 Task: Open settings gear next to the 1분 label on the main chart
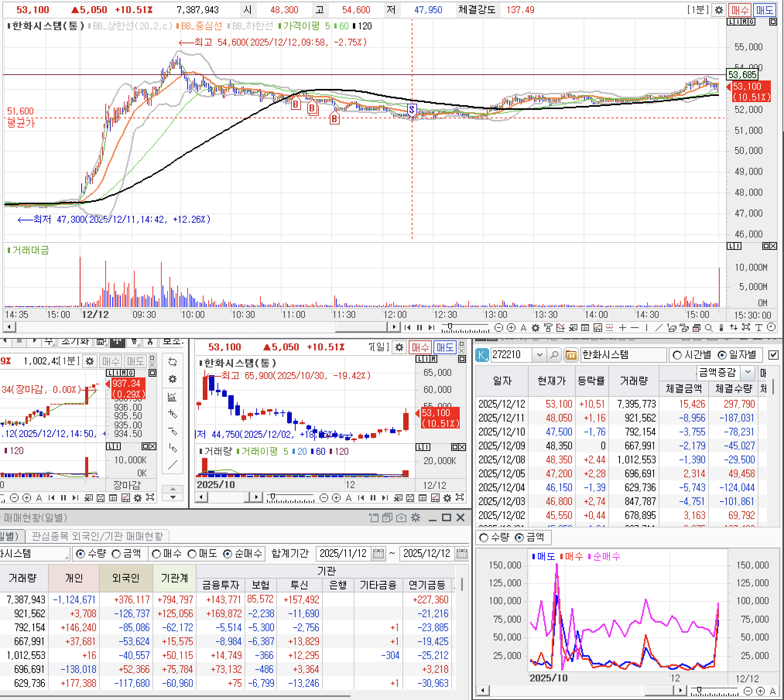(x=719, y=10)
